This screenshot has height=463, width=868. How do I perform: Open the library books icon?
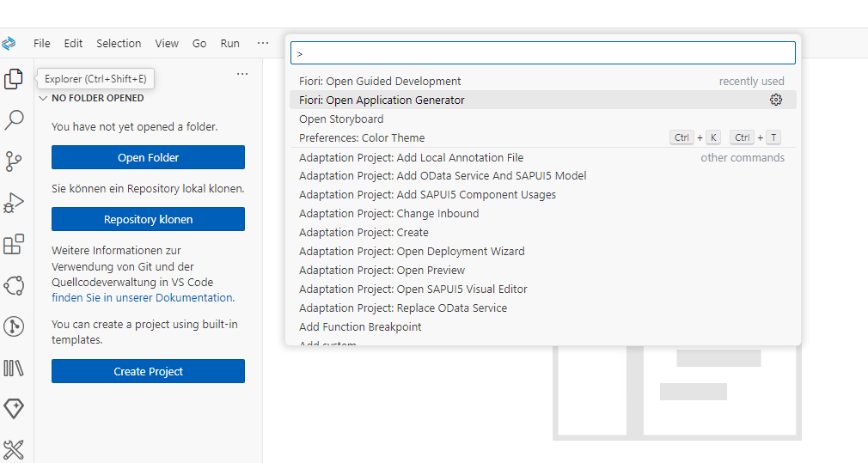pos(14,368)
